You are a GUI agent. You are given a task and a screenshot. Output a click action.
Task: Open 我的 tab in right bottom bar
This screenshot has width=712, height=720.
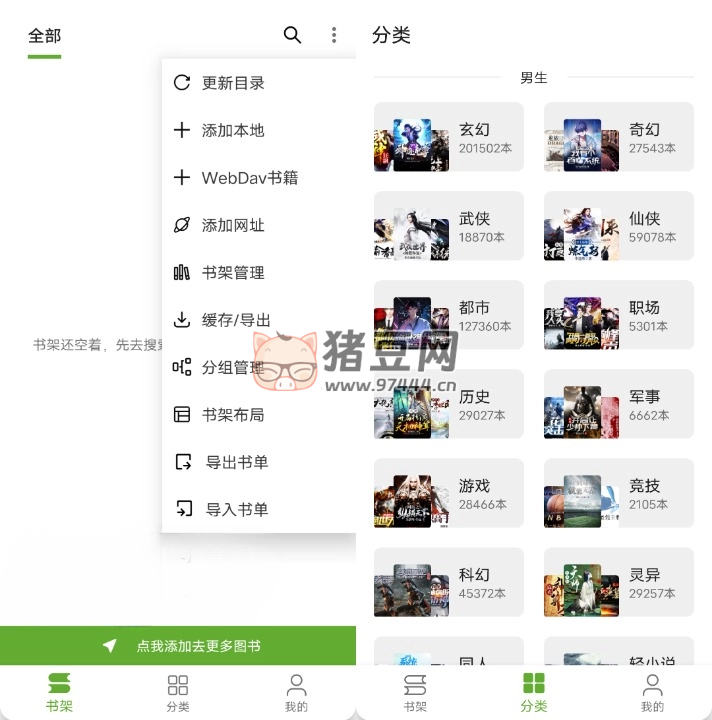coord(652,693)
